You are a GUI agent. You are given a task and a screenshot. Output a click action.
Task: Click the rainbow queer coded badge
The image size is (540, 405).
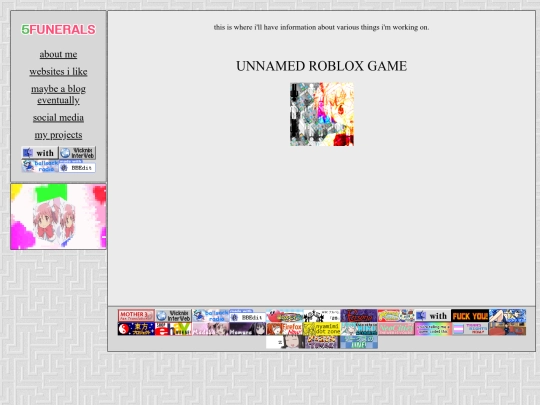pyautogui.click(x=433, y=329)
